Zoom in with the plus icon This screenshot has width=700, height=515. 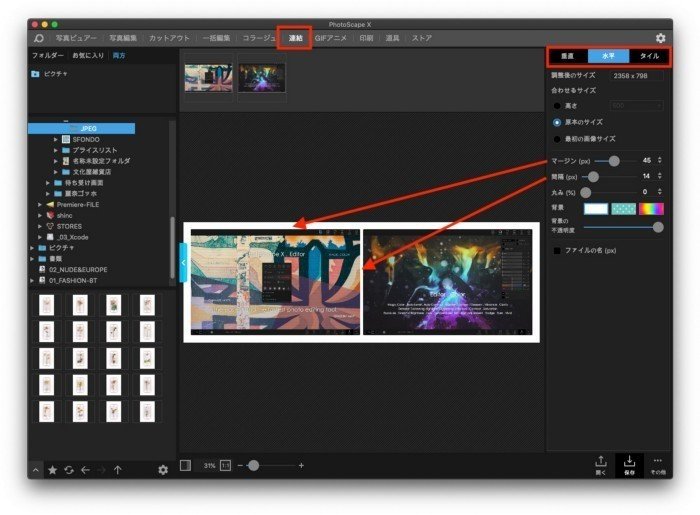(301, 465)
